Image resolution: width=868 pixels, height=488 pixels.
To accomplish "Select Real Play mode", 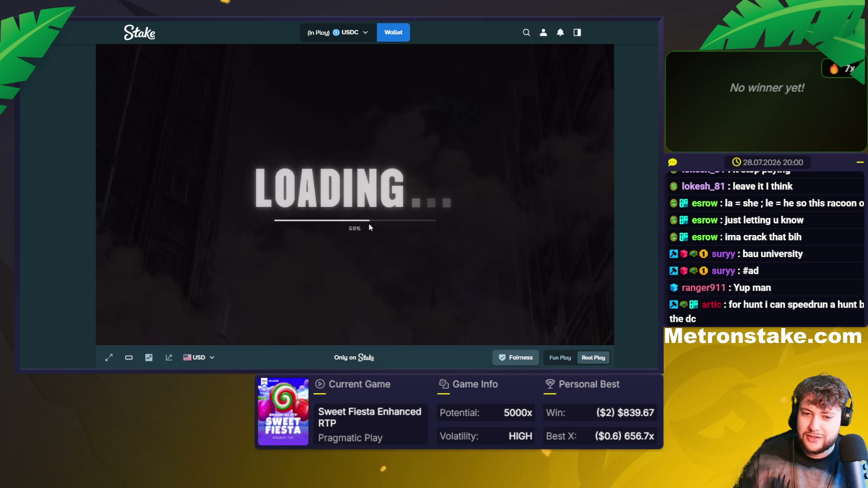I will point(593,358).
